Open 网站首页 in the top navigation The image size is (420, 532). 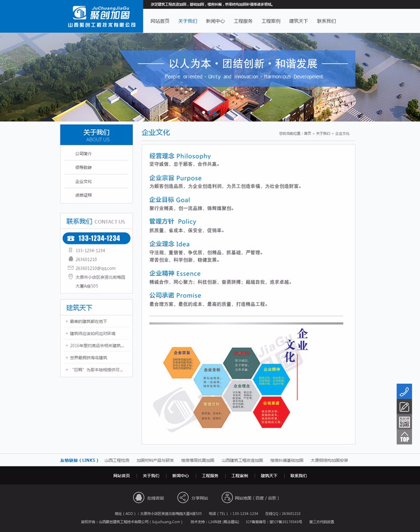160,21
